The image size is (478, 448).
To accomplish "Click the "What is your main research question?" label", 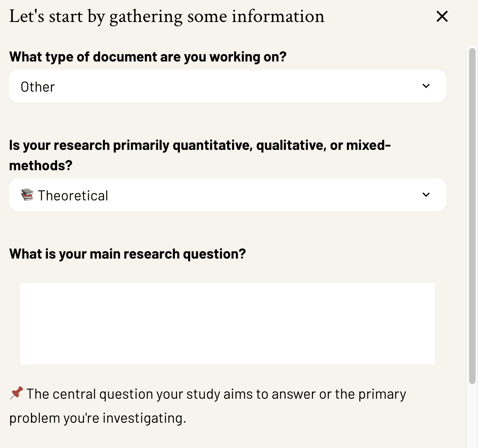I will [127, 254].
